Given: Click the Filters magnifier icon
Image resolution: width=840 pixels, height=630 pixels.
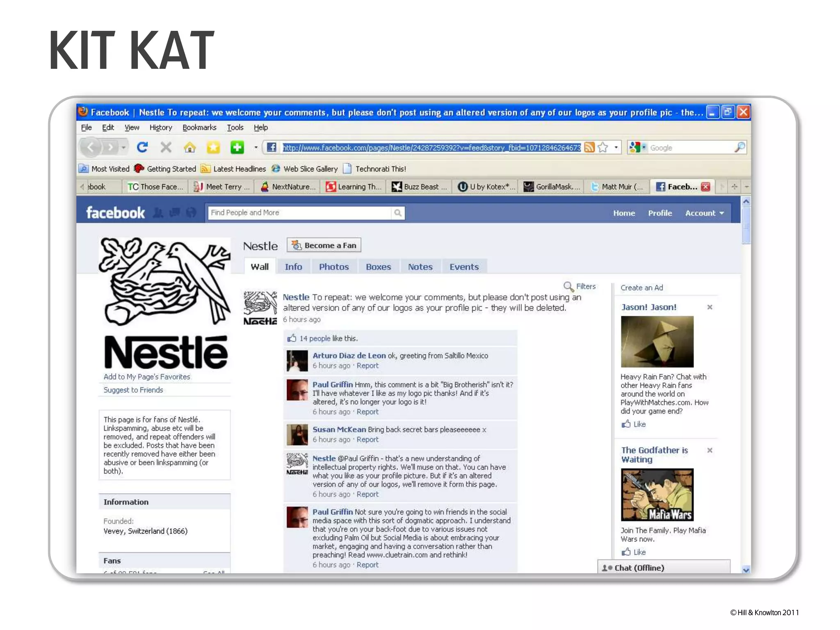Looking at the screenshot, I should point(568,286).
